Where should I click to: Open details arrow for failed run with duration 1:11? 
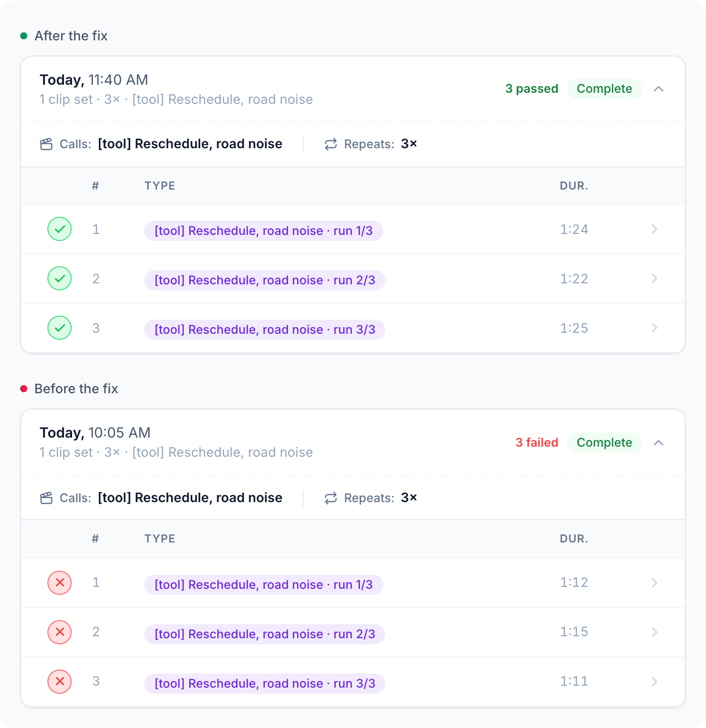click(655, 682)
